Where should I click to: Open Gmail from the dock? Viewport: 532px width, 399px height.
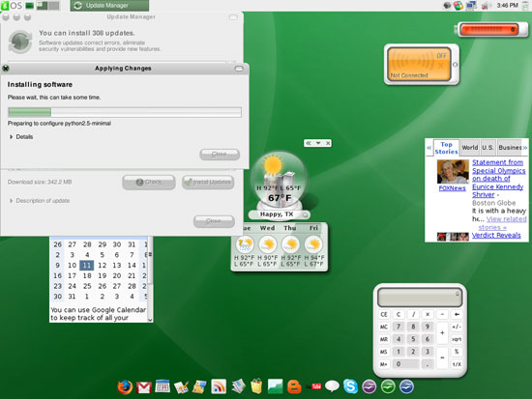coord(144,387)
